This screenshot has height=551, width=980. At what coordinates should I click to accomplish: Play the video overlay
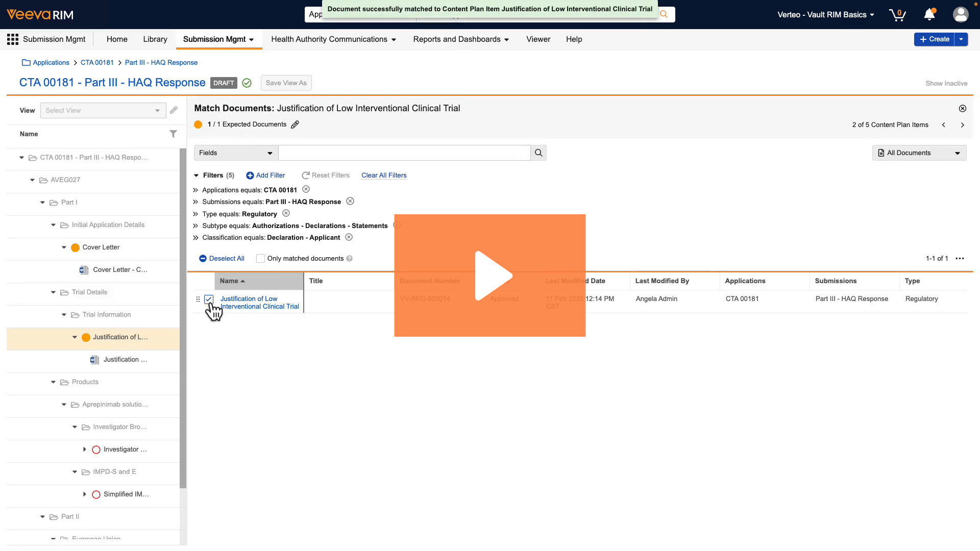pyautogui.click(x=490, y=275)
